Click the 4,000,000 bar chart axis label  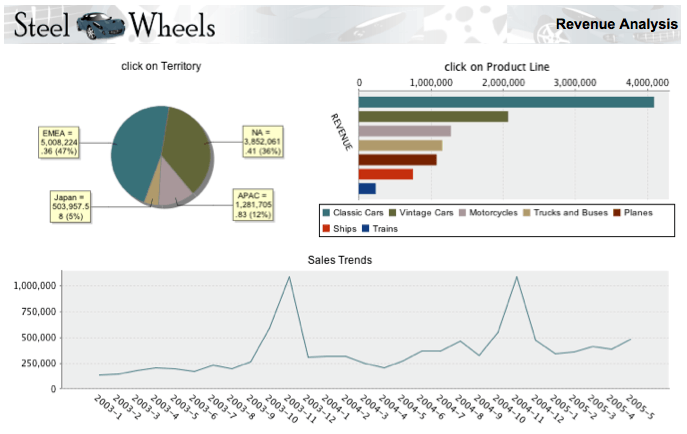pyautogui.click(x=647, y=83)
